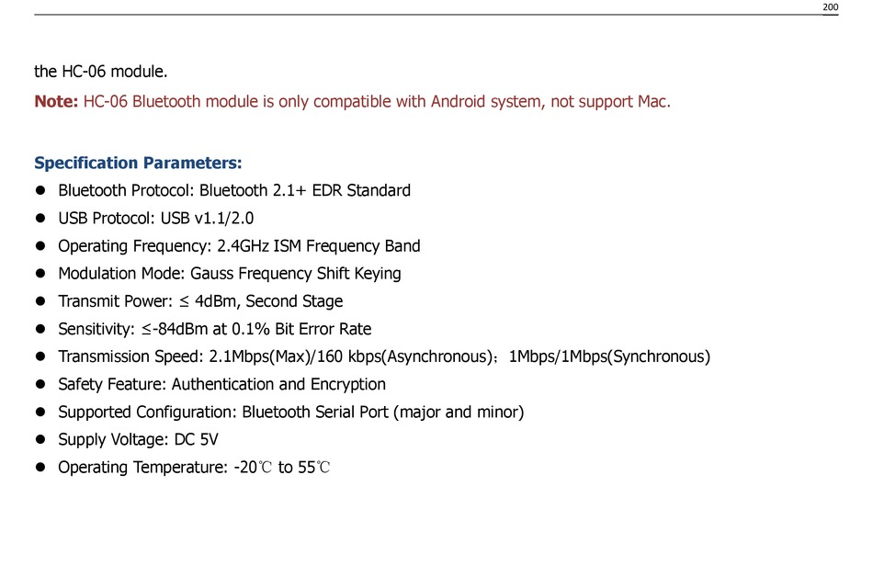Click the bullet before Bluetooth Protocol

(40, 190)
